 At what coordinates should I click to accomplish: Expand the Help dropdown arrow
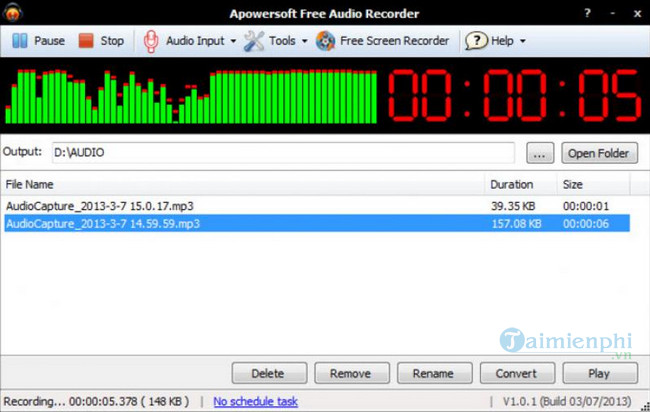[x=523, y=41]
